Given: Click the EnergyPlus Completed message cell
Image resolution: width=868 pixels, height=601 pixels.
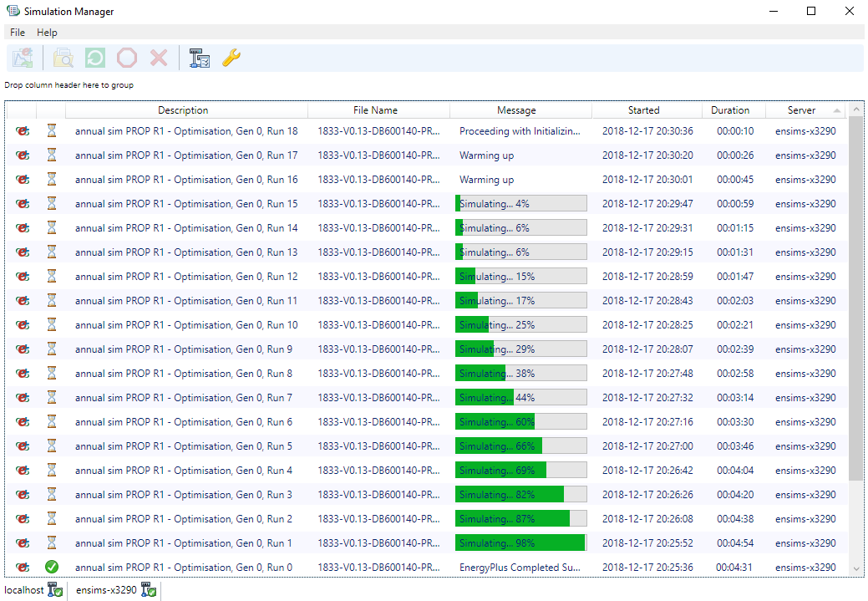Looking at the screenshot, I should point(520,568).
